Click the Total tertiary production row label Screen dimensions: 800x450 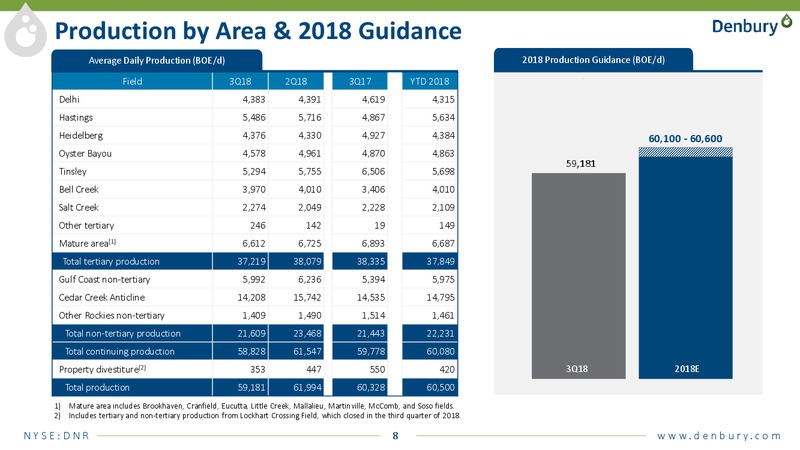(111, 261)
